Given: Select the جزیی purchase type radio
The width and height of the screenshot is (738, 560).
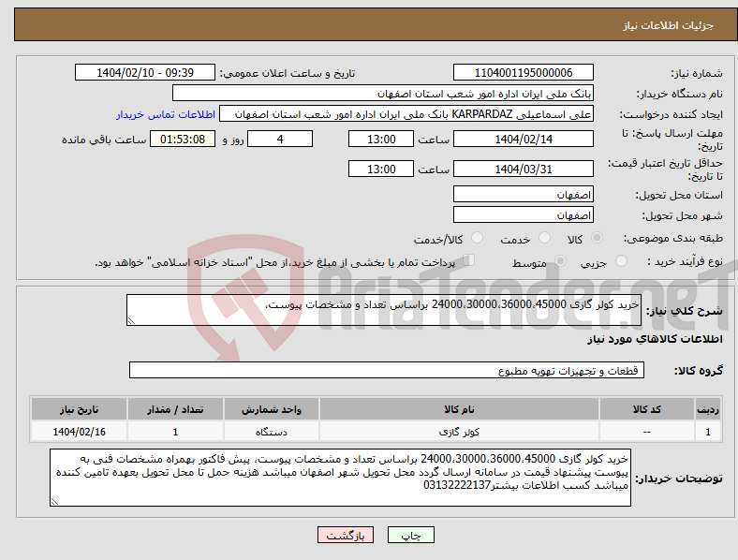Looking at the screenshot, I should 621,260.
